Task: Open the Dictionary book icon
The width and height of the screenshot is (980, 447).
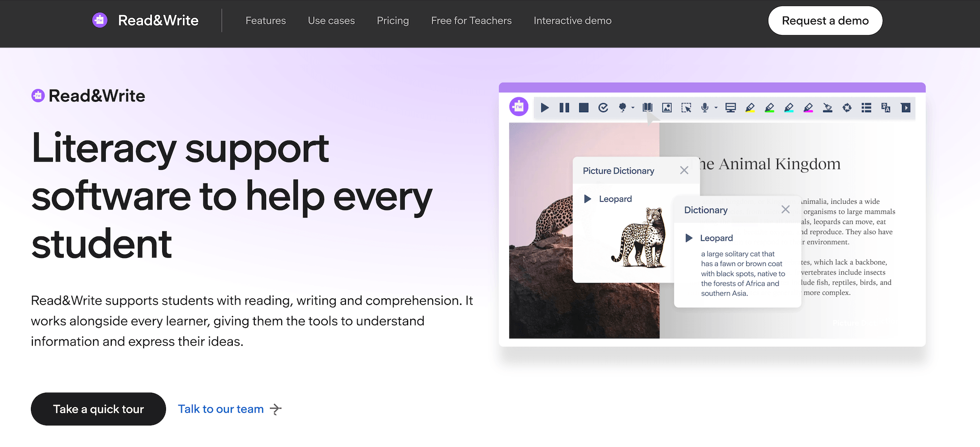Action: click(x=647, y=108)
